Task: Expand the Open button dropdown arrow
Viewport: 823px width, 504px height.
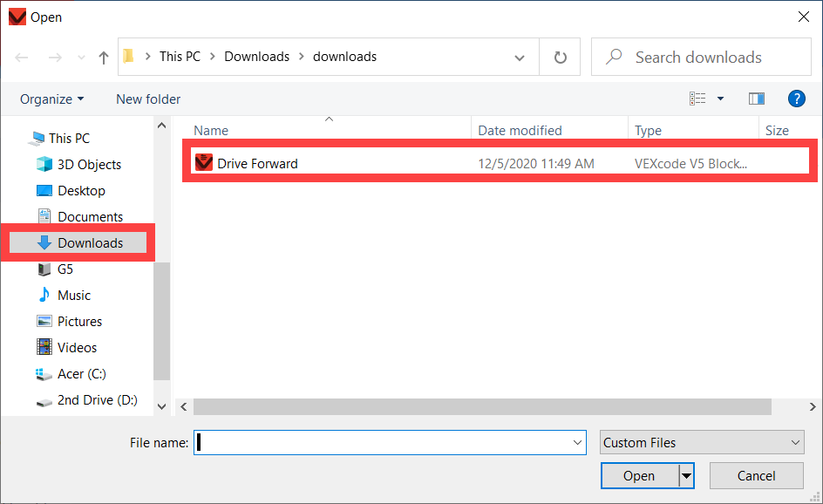Action: [685, 475]
